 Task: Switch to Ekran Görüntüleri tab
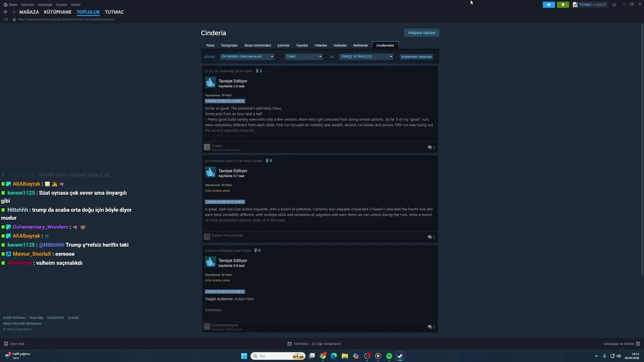258,45
